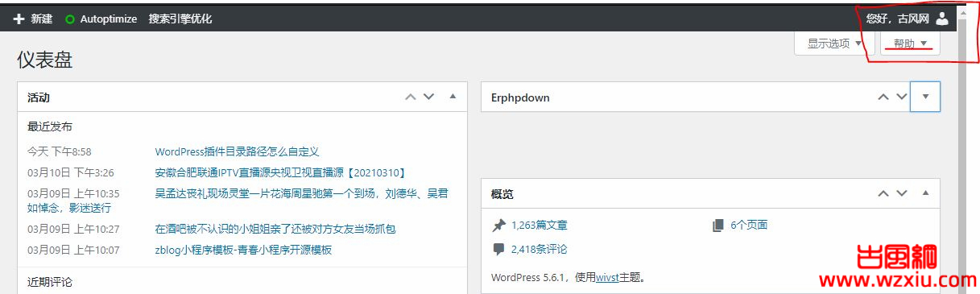The width and height of the screenshot is (980, 294).
Task: Open the 您好，古风网 account menu
Action: [x=908, y=18]
